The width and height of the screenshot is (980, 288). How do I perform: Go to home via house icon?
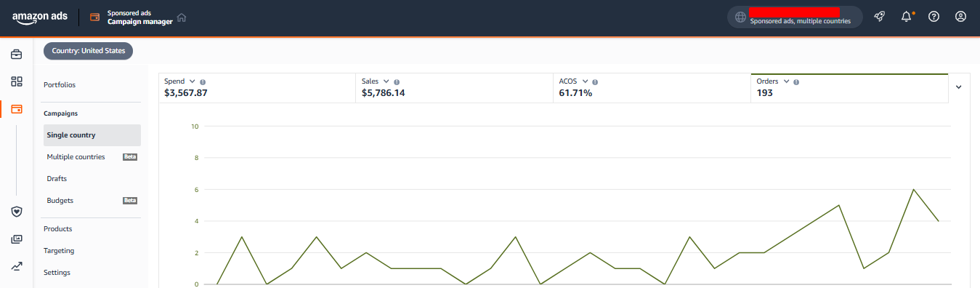(x=182, y=17)
